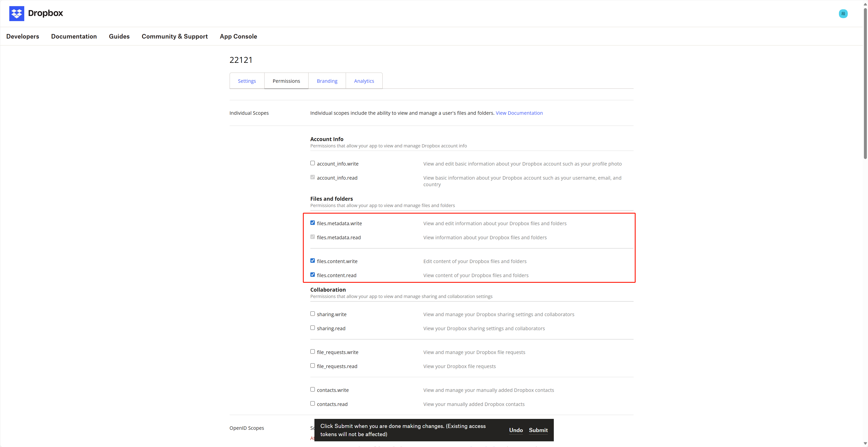Switch to the Settings tab
This screenshot has width=868, height=447.
tap(247, 81)
